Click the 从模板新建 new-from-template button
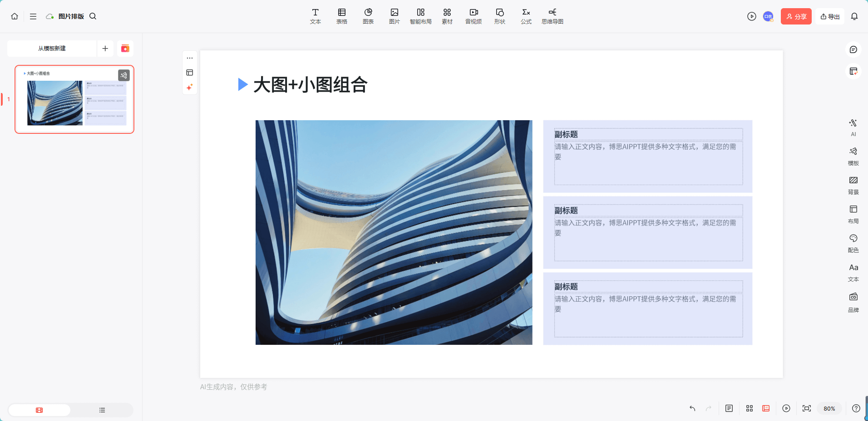The height and width of the screenshot is (421, 868). point(51,48)
